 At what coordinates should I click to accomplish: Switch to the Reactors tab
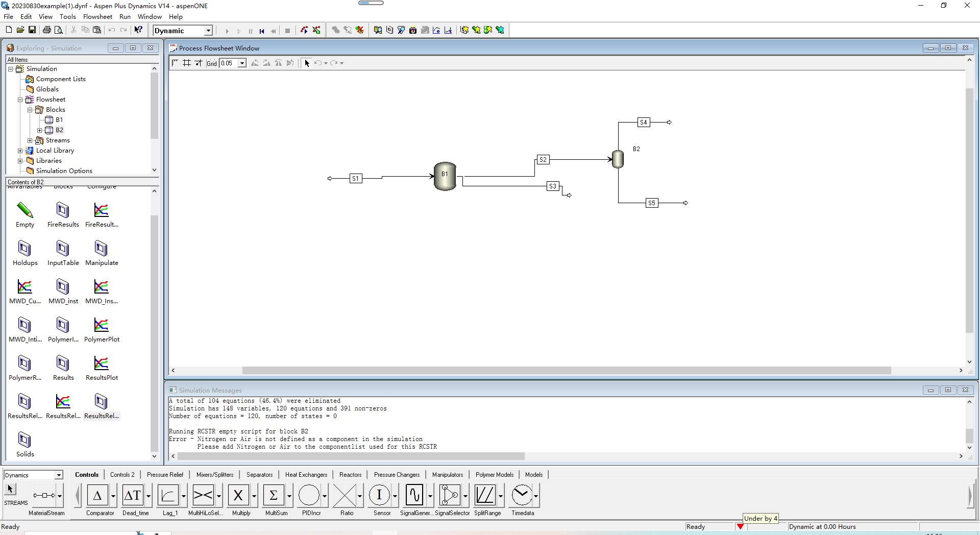(x=350, y=475)
